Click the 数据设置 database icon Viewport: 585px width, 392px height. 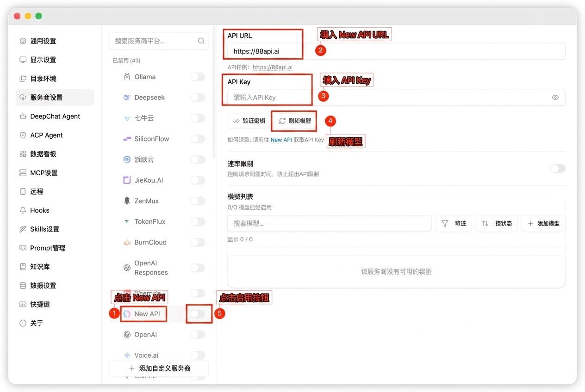(23, 286)
